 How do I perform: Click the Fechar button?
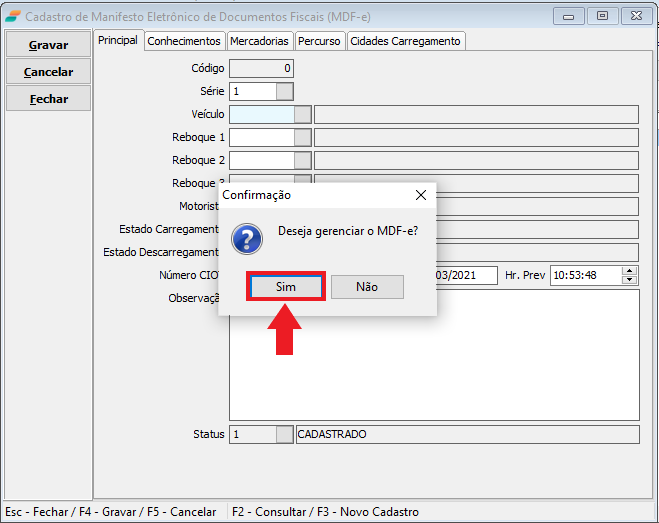click(48, 99)
